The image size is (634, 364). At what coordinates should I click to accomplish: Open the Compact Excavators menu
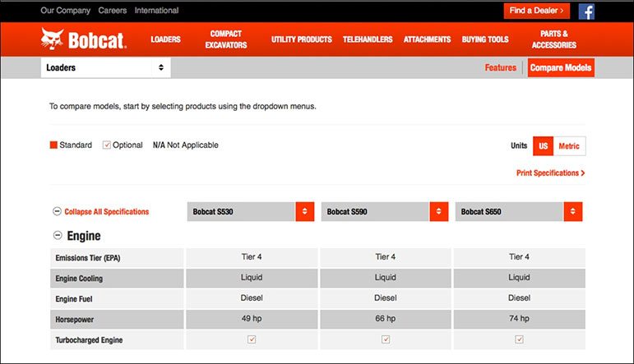pos(225,39)
